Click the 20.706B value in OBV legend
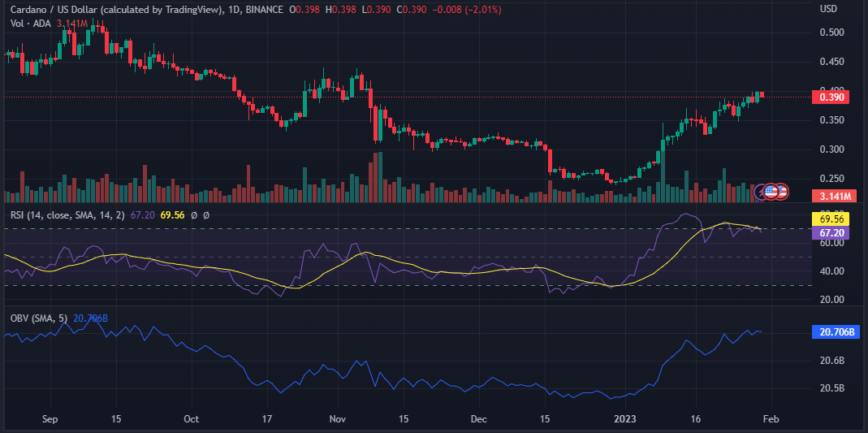The width and height of the screenshot is (868, 433). pyautogui.click(x=91, y=318)
